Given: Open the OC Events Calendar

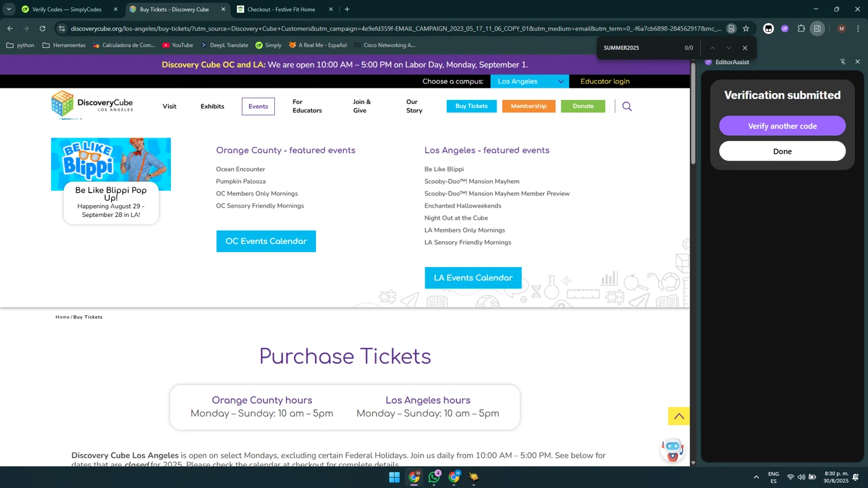Looking at the screenshot, I should click(266, 241).
